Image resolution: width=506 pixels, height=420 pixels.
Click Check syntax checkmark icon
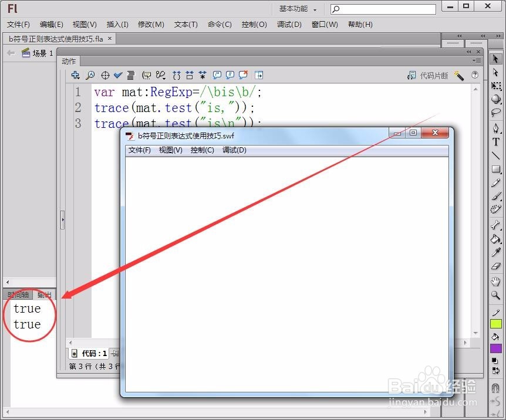[118, 75]
